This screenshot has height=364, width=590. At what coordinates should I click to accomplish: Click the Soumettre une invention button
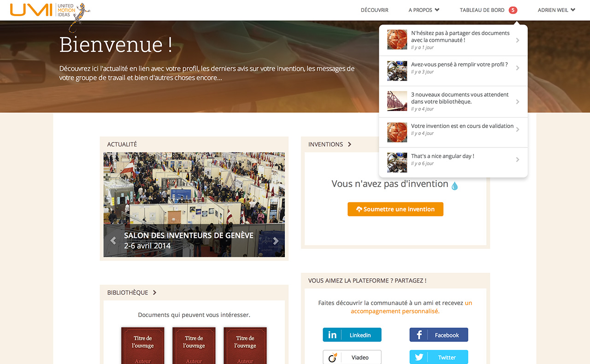coord(395,209)
